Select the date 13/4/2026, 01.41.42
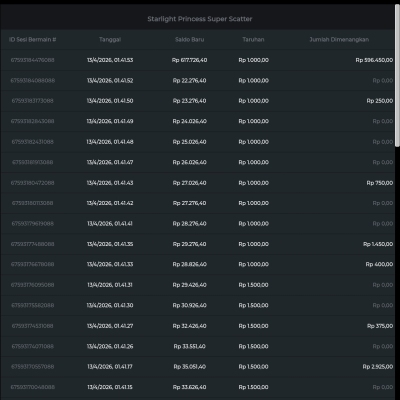 pyautogui.click(x=110, y=203)
